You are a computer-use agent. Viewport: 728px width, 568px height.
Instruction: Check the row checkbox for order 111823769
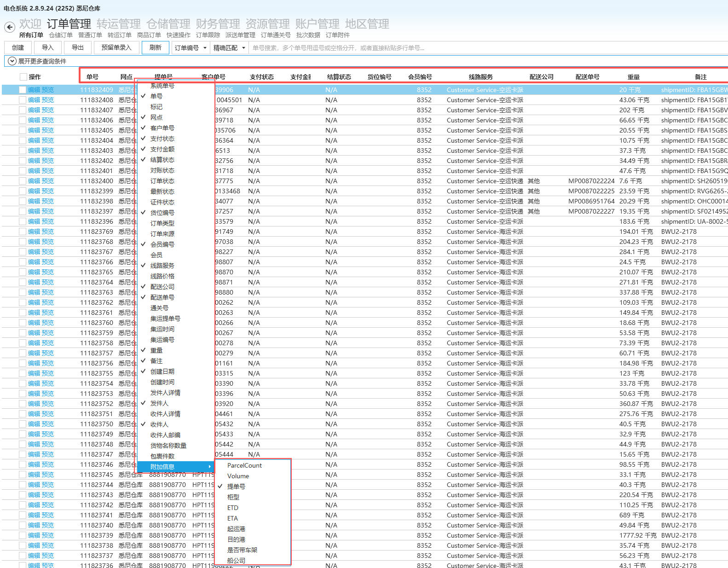point(23,232)
